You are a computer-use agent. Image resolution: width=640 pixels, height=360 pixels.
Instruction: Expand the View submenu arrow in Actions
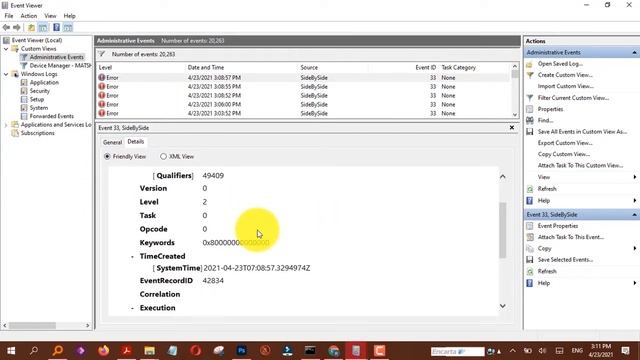pos(635,177)
